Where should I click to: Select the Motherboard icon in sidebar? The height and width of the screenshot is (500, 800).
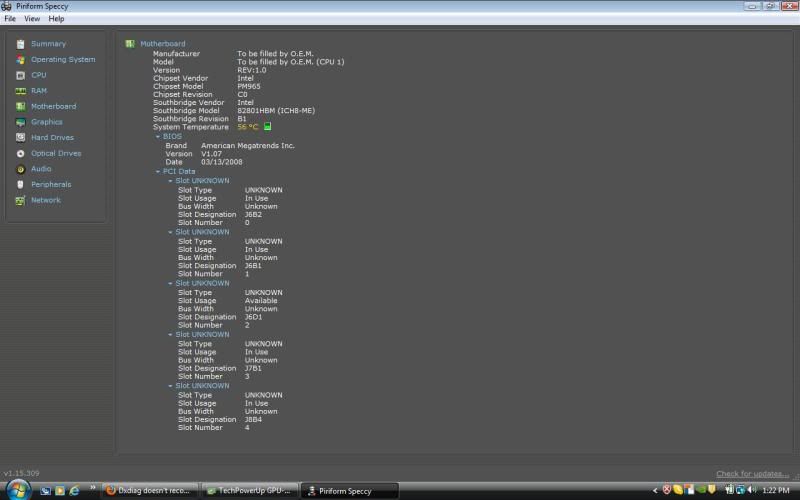(x=20, y=107)
